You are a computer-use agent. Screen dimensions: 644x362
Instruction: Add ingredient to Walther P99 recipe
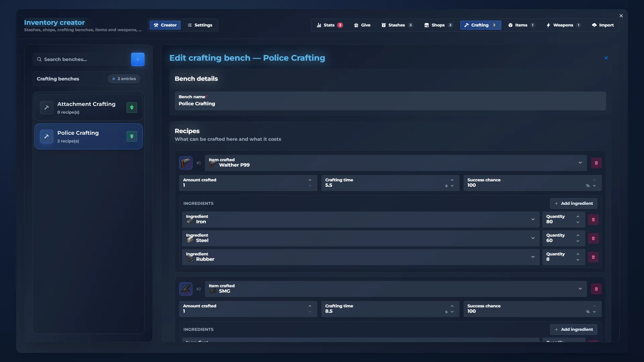[574, 203]
